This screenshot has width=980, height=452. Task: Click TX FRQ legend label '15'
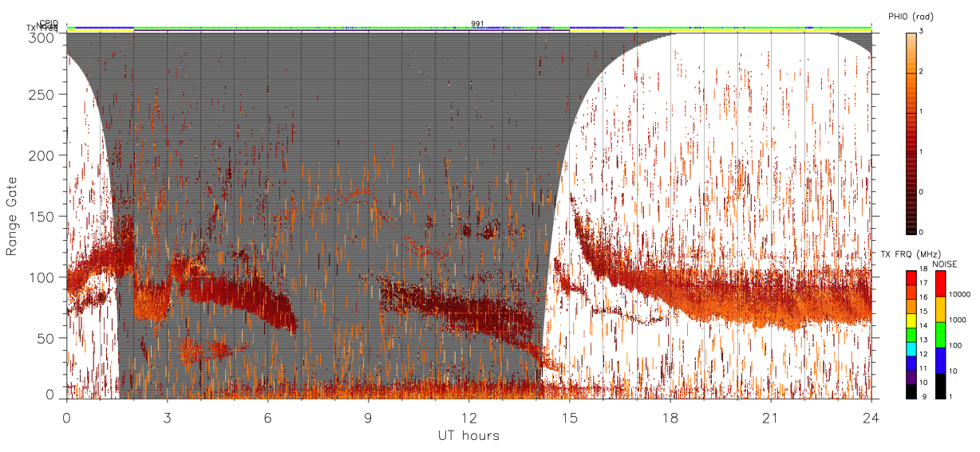pyautogui.click(x=923, y=311)
